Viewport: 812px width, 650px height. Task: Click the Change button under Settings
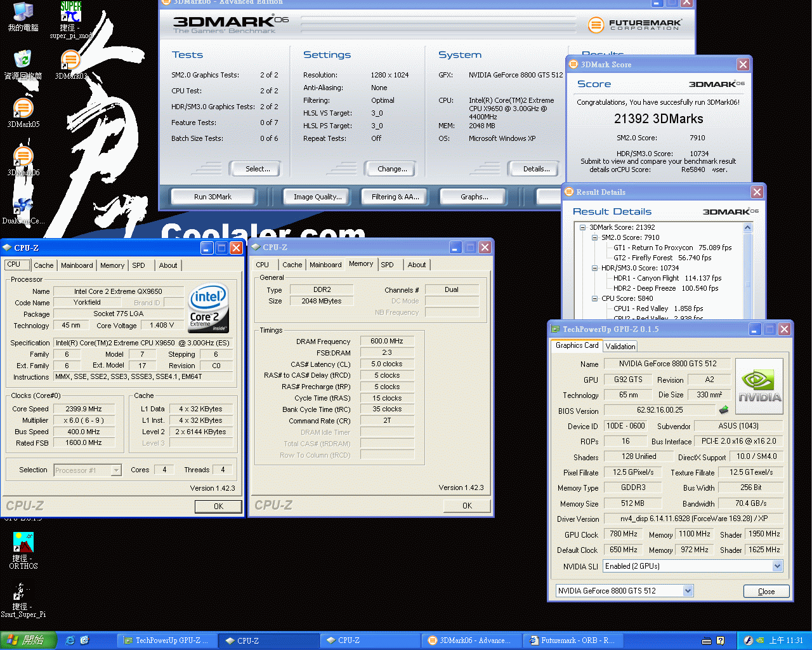point(392,169)
